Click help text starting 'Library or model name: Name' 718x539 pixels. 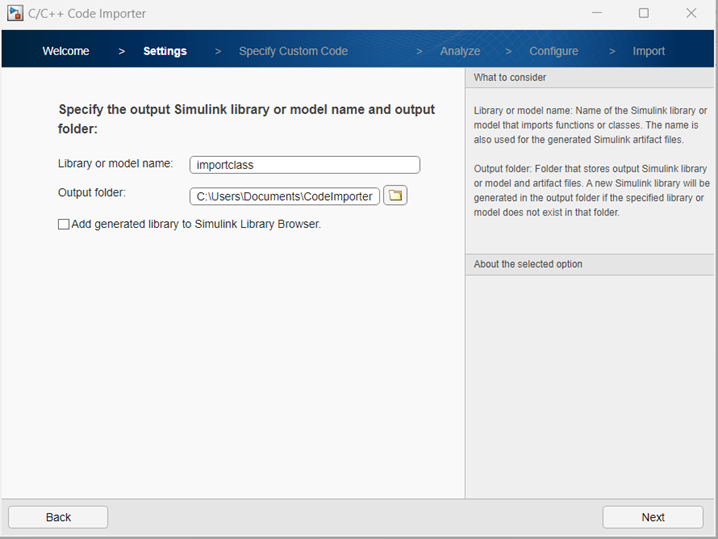click(590, 125)
